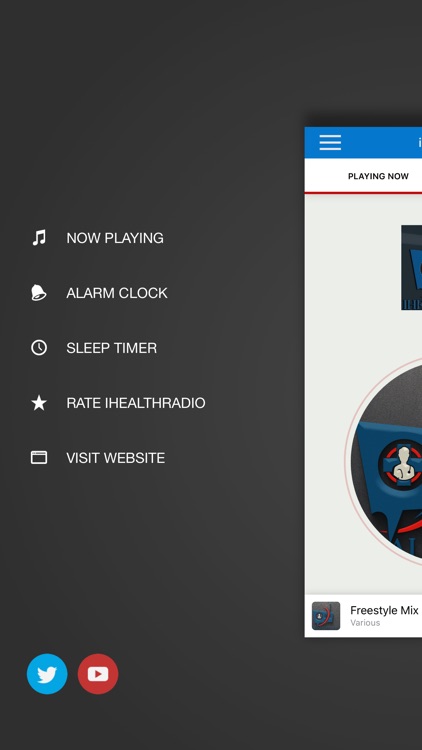Click the website browser window icon
Screen dimensions: 422x750
tap(39, 458)
